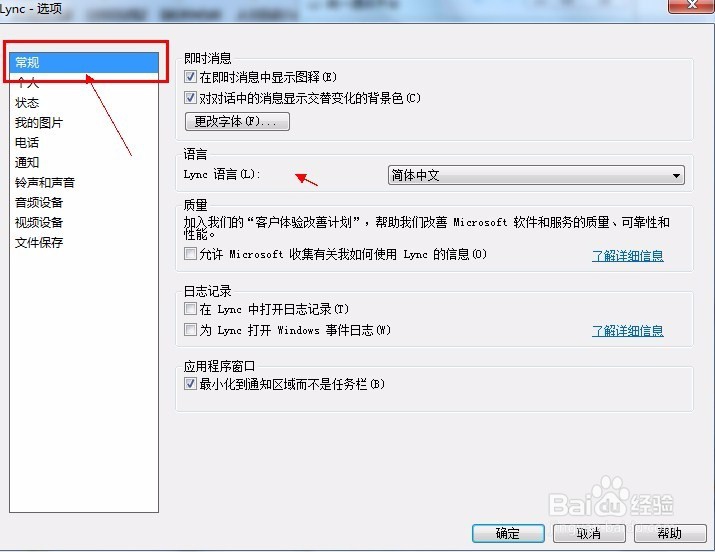The height and width of the screenshot is (552, 715).
Task: Open the 铃声和声音 settings
Action: pyautogui.click(x=84, y=182)
